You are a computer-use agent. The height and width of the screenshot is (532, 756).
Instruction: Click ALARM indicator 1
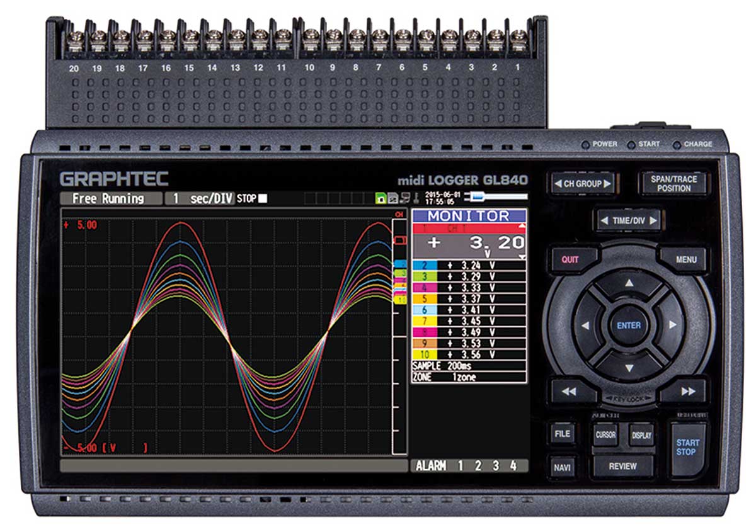coord(460,466)
